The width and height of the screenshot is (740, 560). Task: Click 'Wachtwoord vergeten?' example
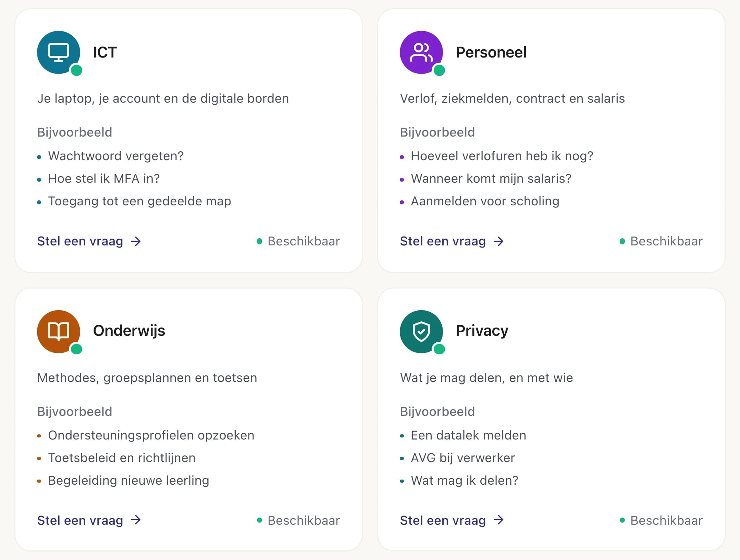point(116,156)
